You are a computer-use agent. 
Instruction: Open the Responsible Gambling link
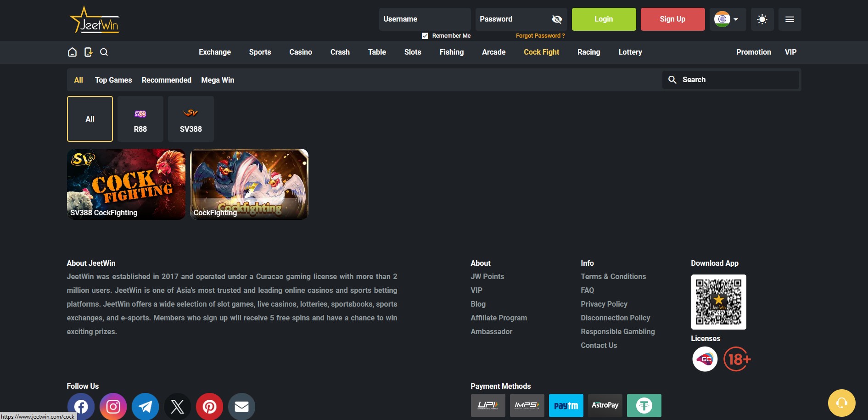tap(618, 331)
